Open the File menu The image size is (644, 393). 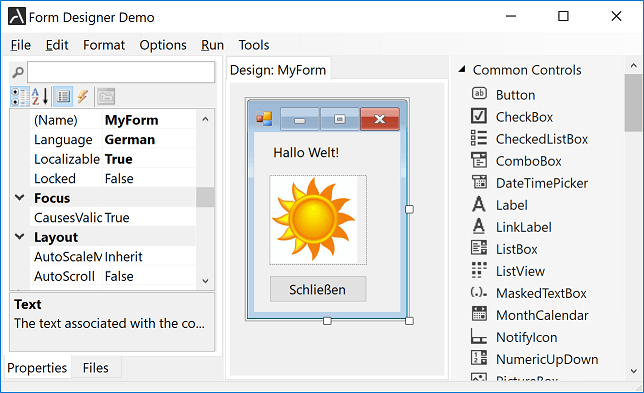tap(21, 45)
